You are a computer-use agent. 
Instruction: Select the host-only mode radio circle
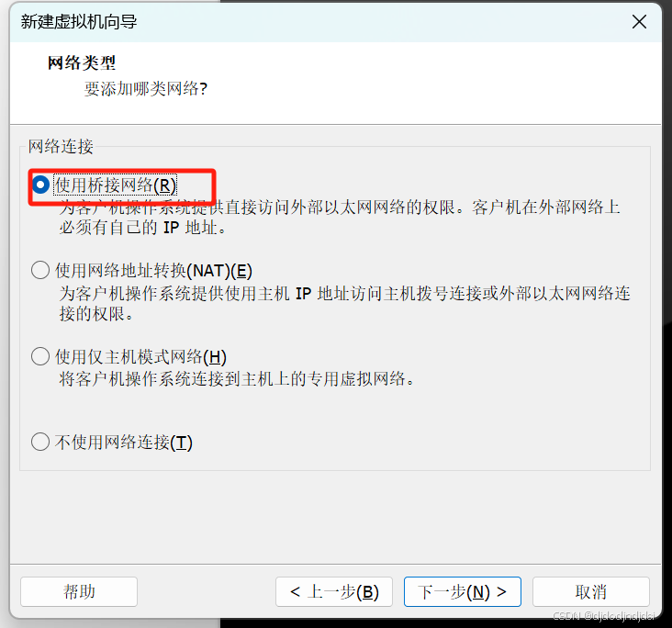[40, 356]
